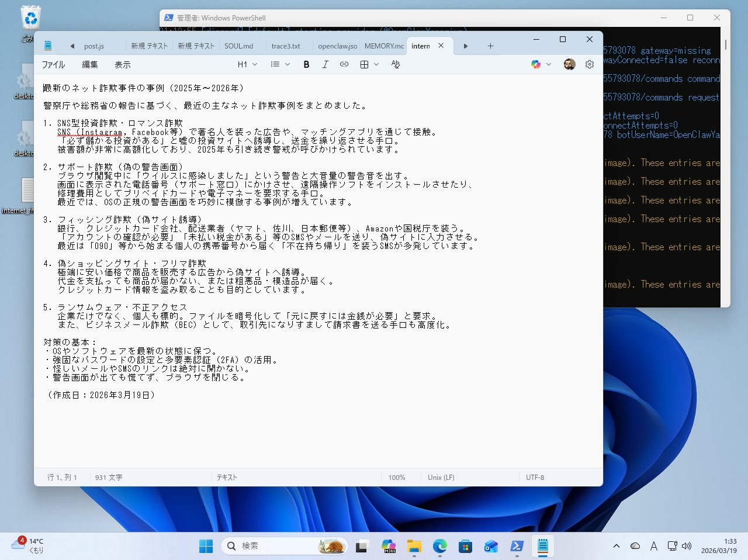Toggle bold formatting
Viewport: 748px width, 560px height.
pyautogui.click(x=306, y=64)
